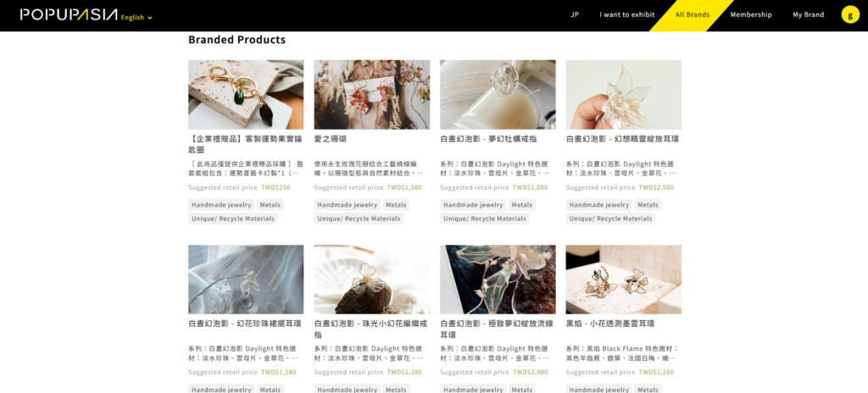Open the 幻花珍珠裙擺耳環 product image
The image size is (868, 393).
[246, 280]
